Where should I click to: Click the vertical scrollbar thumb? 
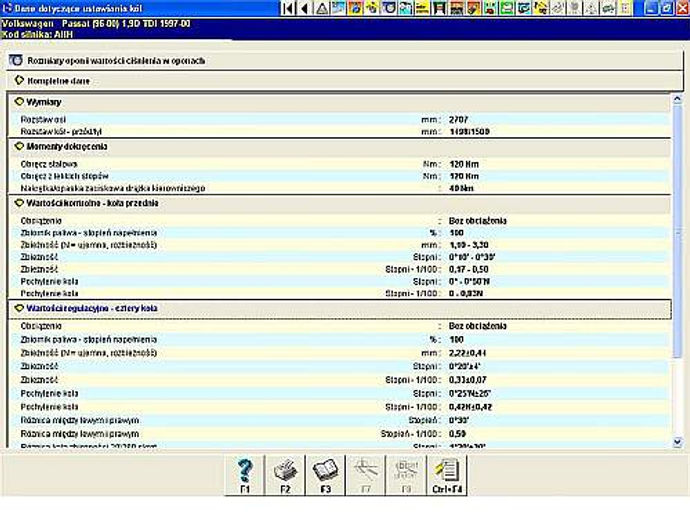point(677,231)
